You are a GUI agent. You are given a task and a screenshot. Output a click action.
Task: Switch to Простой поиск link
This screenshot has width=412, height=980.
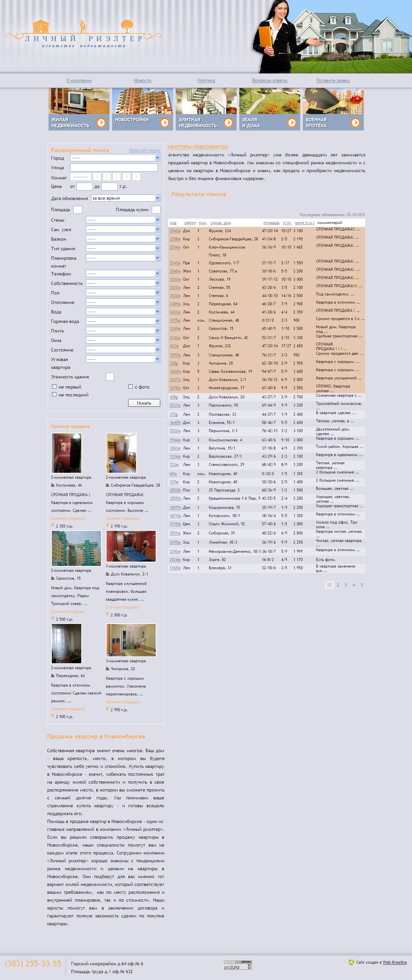tap(145, 150)
